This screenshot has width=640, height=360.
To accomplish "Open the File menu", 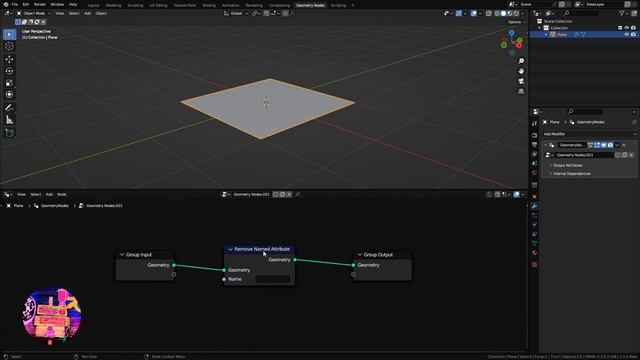I will [x=15, y=4].
